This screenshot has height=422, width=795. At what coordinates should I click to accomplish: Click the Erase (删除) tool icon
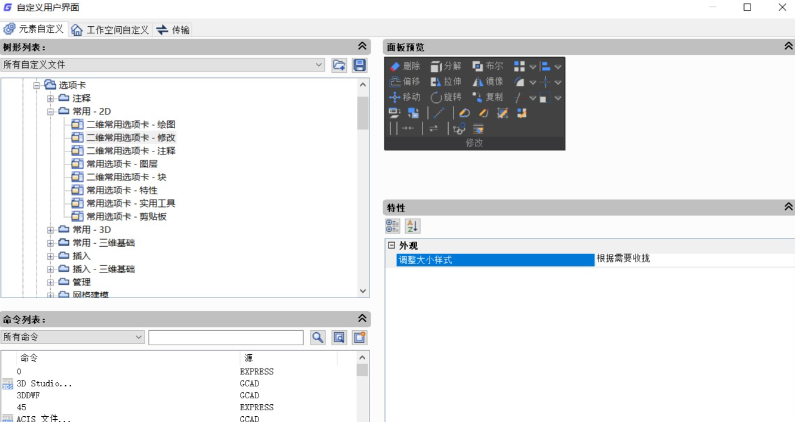[394, 66]
